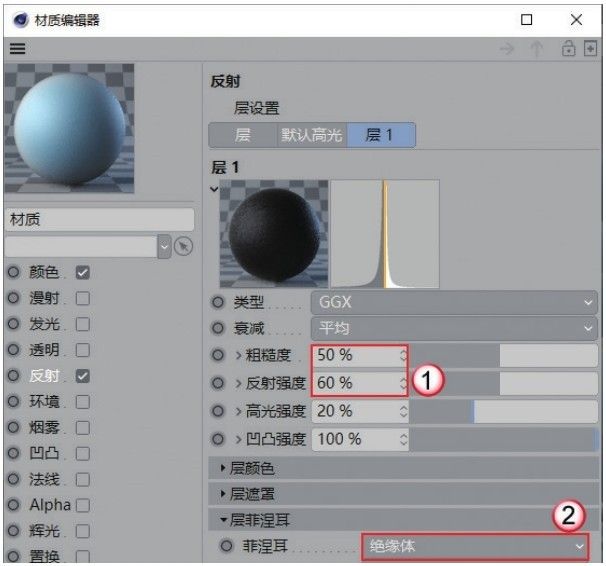Enable the 辉光 channel checkbox
The image size is (606, 566).
pos(83,531)
